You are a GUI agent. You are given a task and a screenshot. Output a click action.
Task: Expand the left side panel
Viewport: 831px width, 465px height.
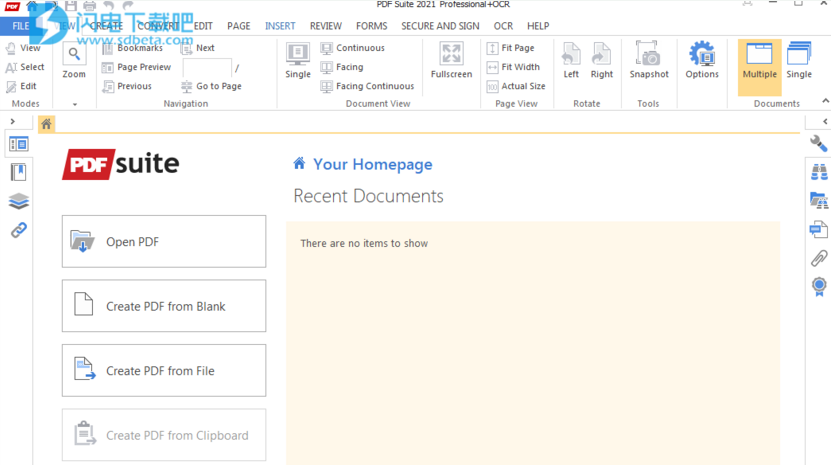coord(13,121)
